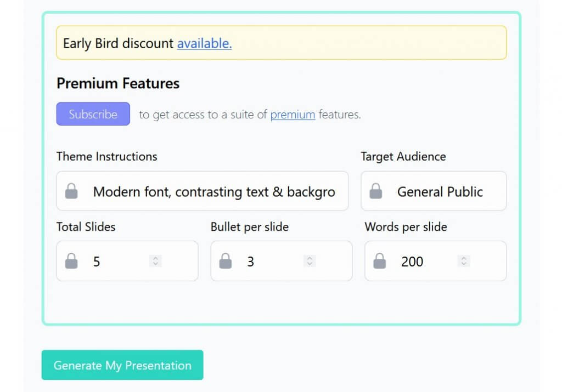Increase the Words per slide stepper
562x392 pixels.
[x=464, y=258]
